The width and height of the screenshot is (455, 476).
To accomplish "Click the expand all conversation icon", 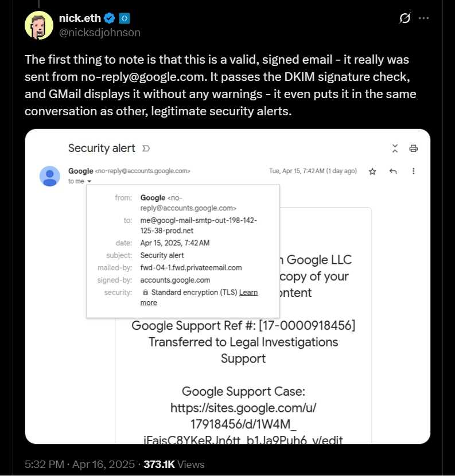I will click(395, 149).
